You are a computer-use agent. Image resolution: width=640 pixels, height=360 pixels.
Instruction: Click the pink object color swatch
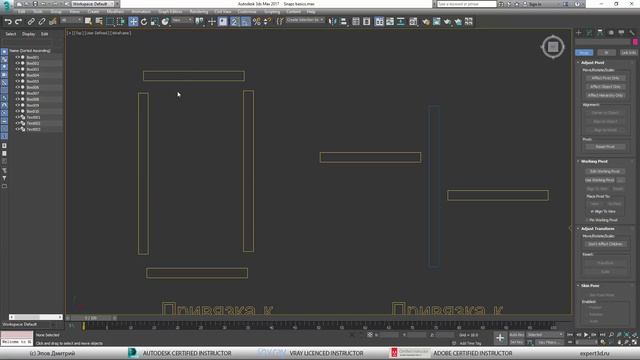635,42
